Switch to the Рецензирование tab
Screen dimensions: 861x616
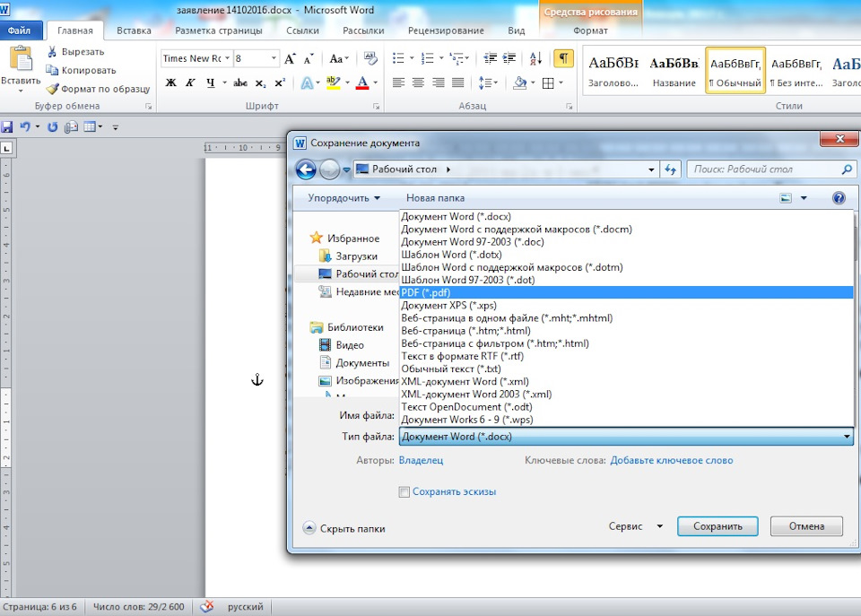(446, 30)
